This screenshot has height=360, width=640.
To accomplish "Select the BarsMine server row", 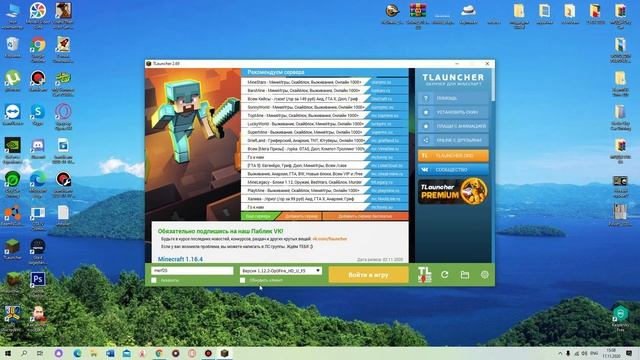I will coord(325,91).
